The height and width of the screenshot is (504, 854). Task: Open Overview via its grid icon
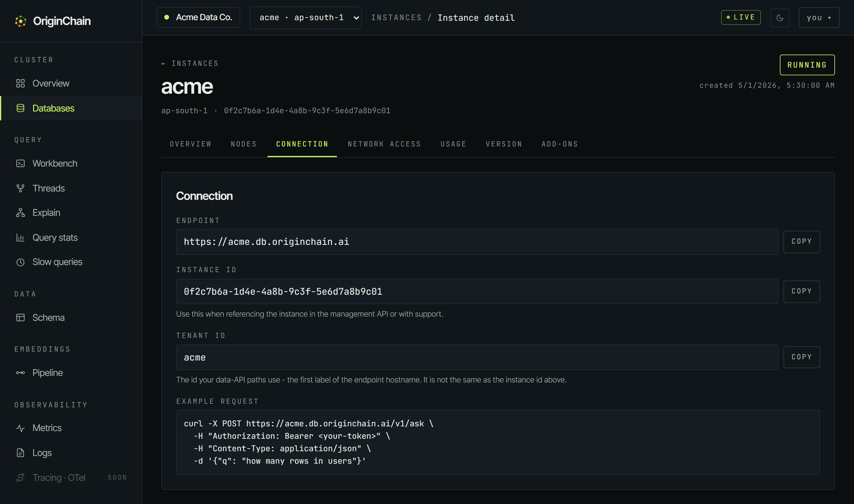(x=21, y=83)
